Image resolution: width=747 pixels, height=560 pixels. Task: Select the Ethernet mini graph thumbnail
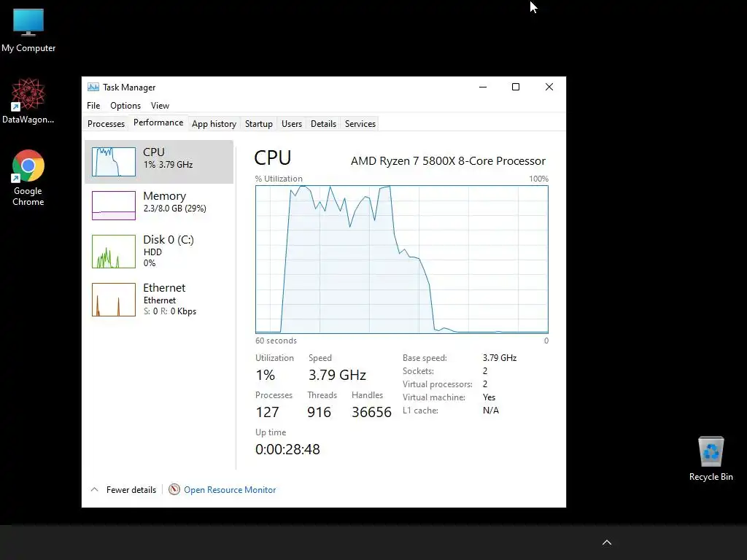pos(113,300)
